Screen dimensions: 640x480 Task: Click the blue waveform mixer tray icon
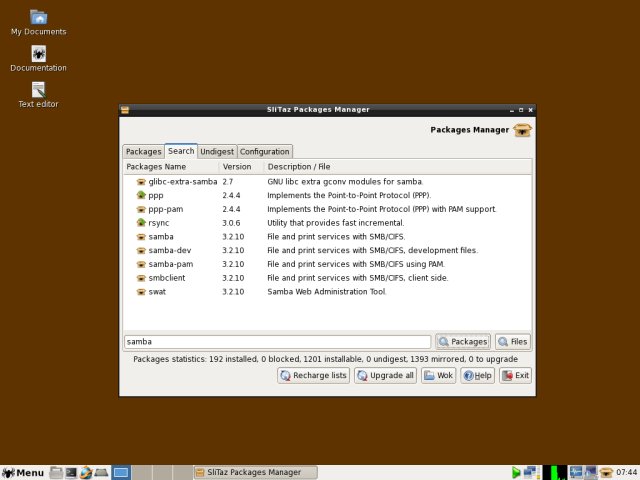click(x=576, y=472)
